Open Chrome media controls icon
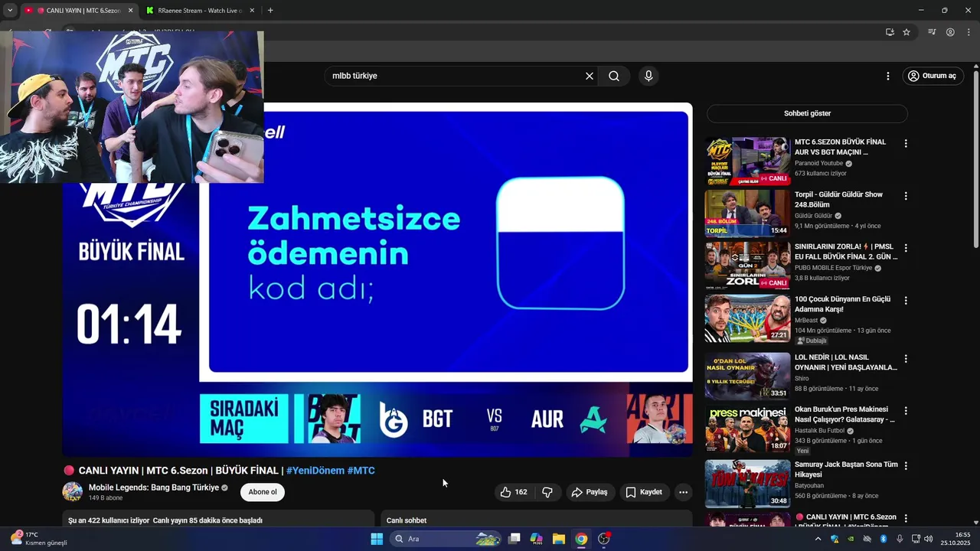This screenshot has width=980, height=551. click(x=932, y=32)
